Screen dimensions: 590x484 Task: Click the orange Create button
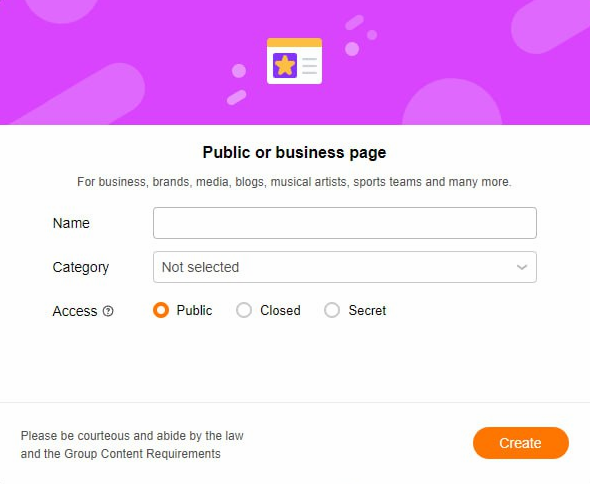tap(521, 443)
